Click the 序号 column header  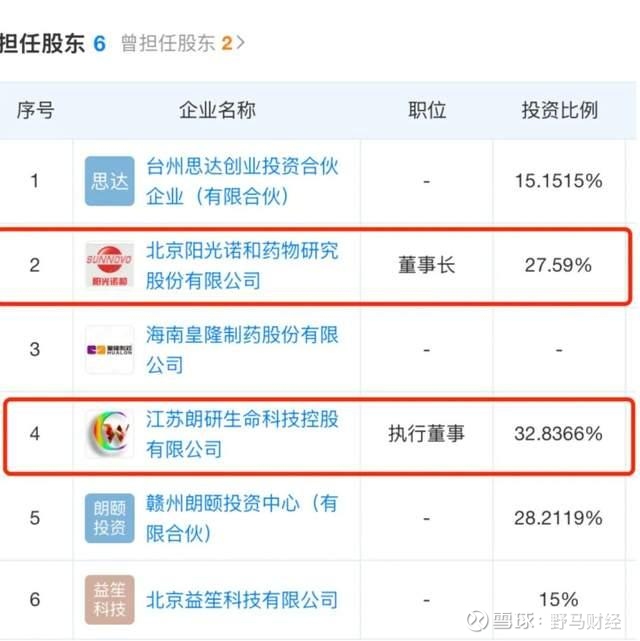35,109
